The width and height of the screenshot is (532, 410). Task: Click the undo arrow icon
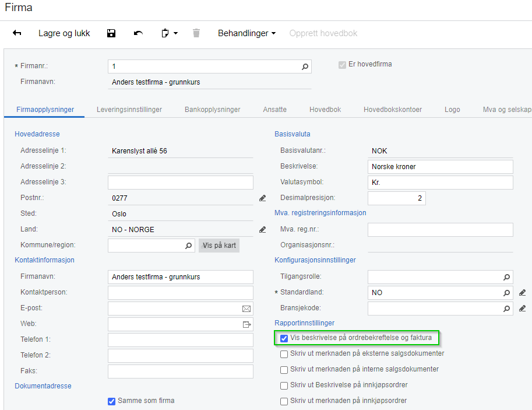(138, 33)
